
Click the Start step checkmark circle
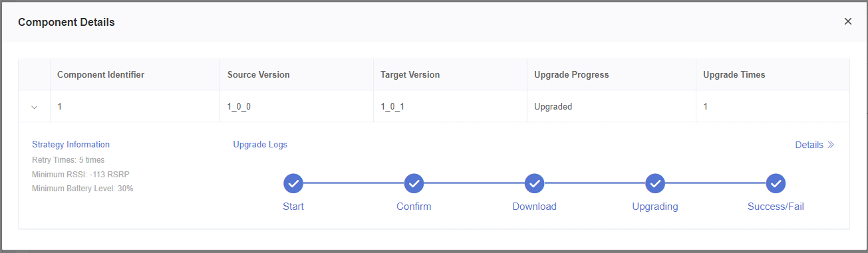293,183
